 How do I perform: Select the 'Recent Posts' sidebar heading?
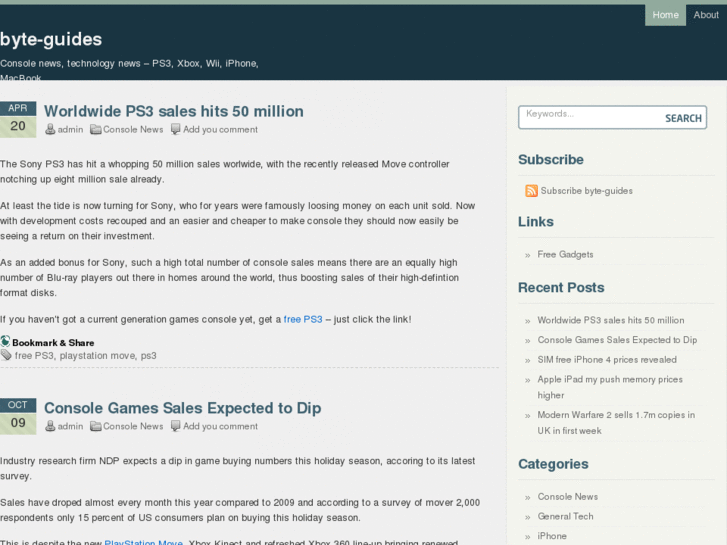point(561,288)
